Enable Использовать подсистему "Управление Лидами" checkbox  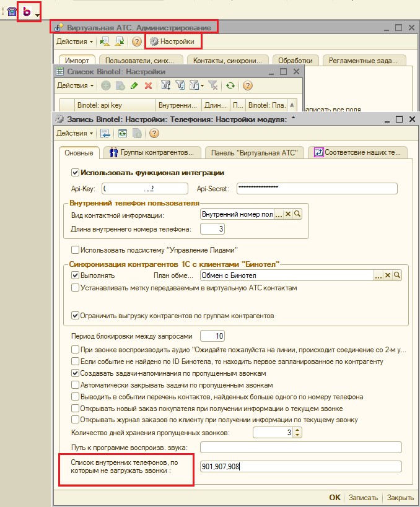tap(75, 249)
